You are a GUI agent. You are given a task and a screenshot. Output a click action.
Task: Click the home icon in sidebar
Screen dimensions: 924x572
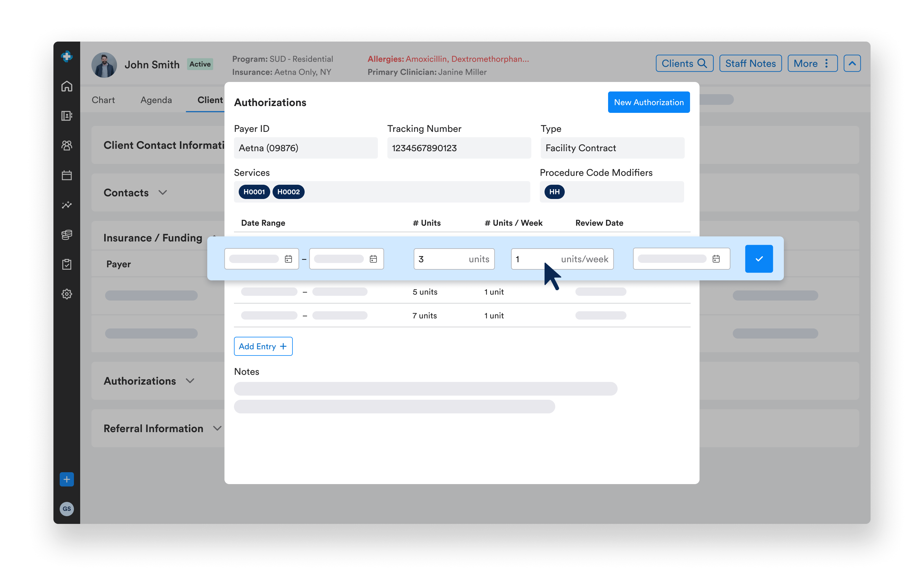click(67, 86)
